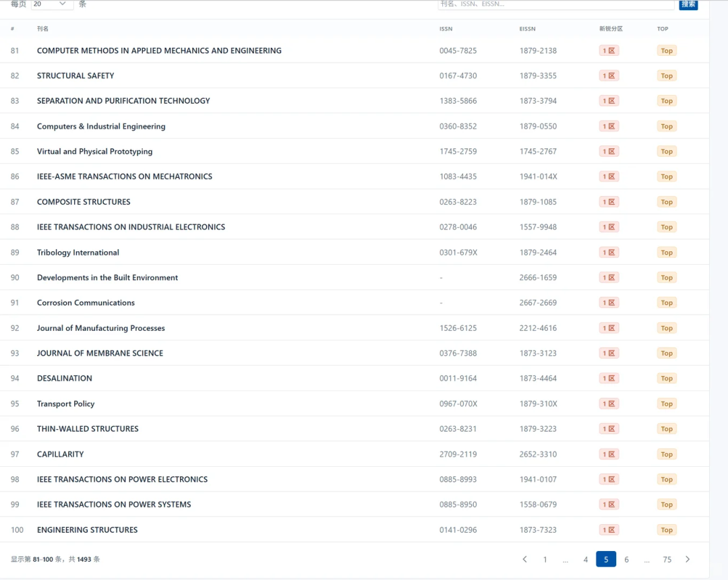Select current page 5 button
The height and width of the screenshot is (580, 728).
(x=606, y=559)
